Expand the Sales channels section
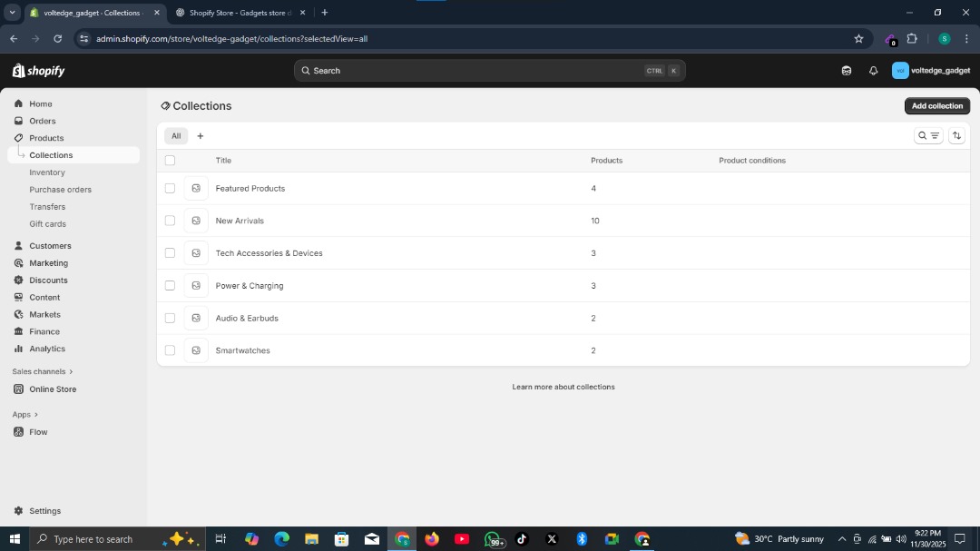The width and height of the screenshot is (980, 551). tap(41, 370)
